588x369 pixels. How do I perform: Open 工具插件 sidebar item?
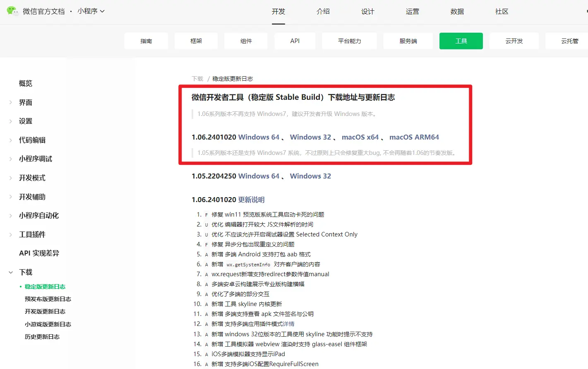(x=32, y=234)
